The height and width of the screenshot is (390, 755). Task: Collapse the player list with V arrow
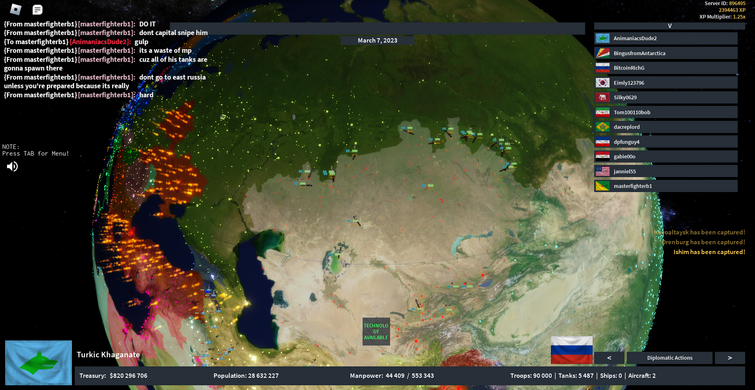[669, 26]
